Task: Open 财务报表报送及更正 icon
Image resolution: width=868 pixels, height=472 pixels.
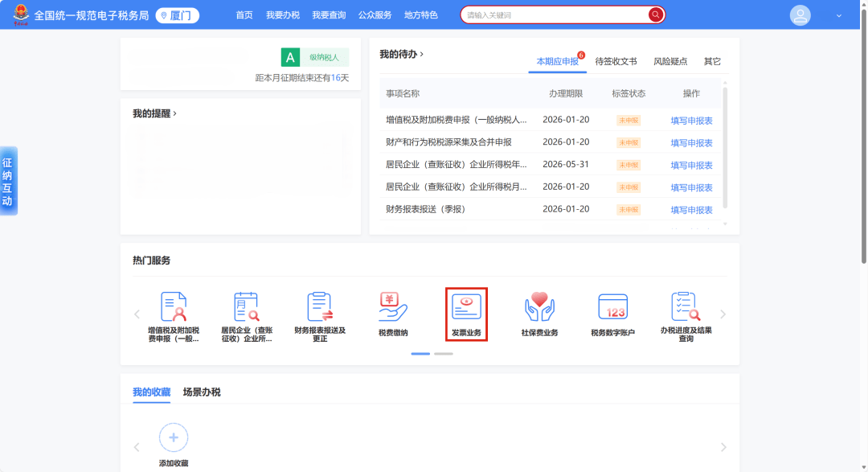Action: (320, 308)
